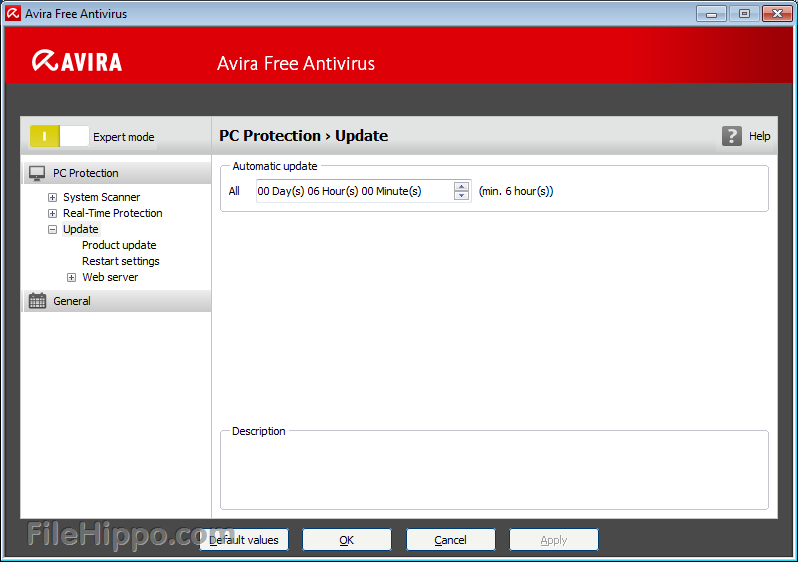Decrease update interval with down arrow
This screenshot has height=562, width=798.
tap(461, 195)
